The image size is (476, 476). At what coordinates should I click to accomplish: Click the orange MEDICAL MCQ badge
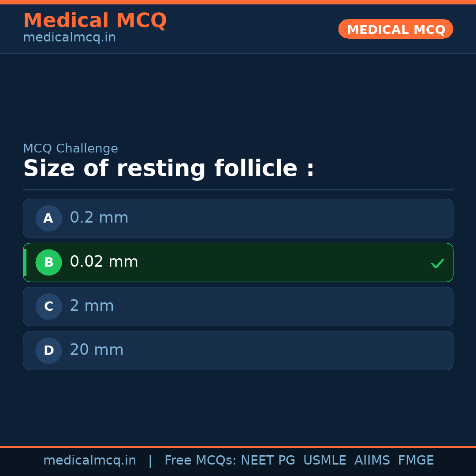click(x=395, y=29)
